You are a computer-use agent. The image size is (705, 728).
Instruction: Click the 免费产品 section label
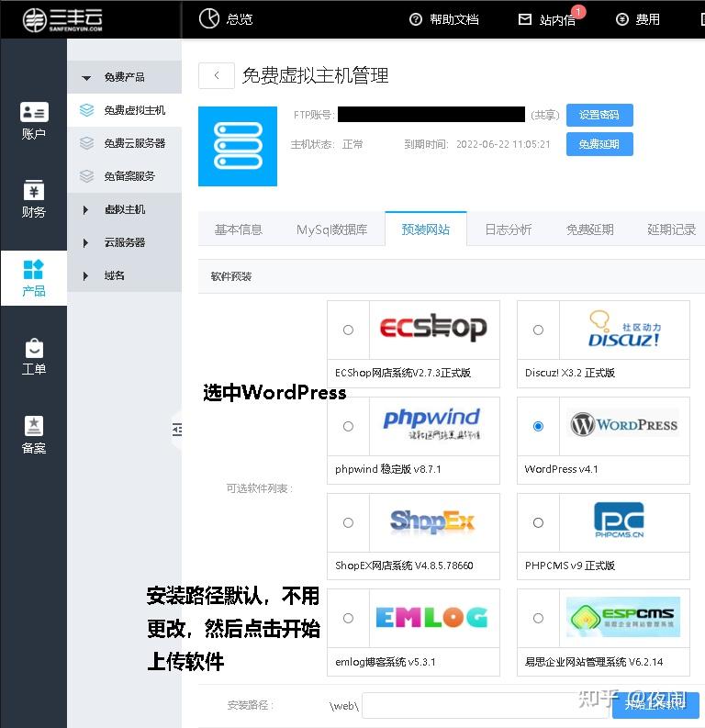pyautogui.click(x=124, y=77)
